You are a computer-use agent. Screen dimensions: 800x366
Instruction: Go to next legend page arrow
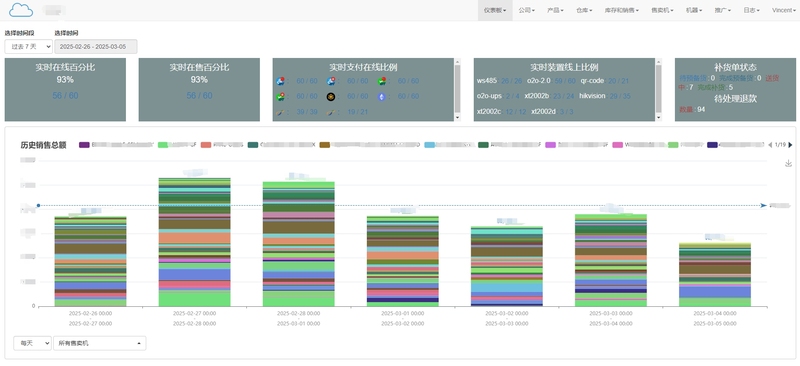pyautogui.click(x=790, y=145)
